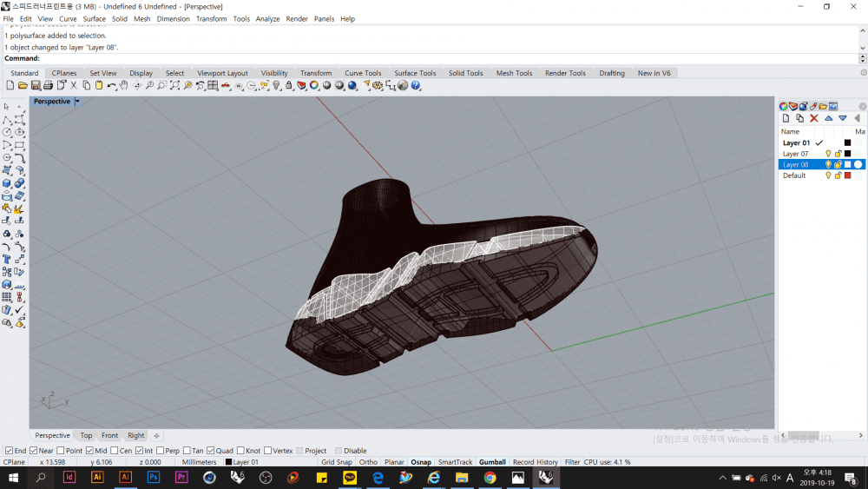Delete layer with the red X icon
The height and width of the screenshot is (489, 868).
(x=814, y=118)
